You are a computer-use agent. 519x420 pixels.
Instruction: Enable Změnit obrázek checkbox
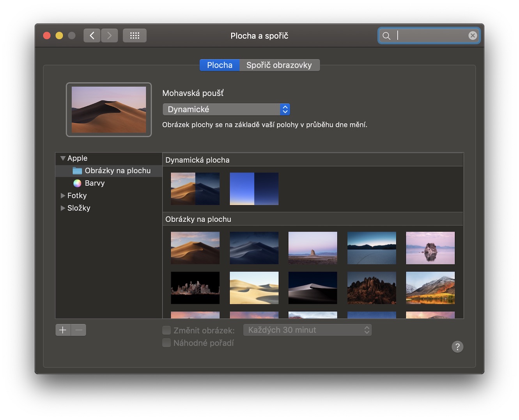(x=167, y=330)
